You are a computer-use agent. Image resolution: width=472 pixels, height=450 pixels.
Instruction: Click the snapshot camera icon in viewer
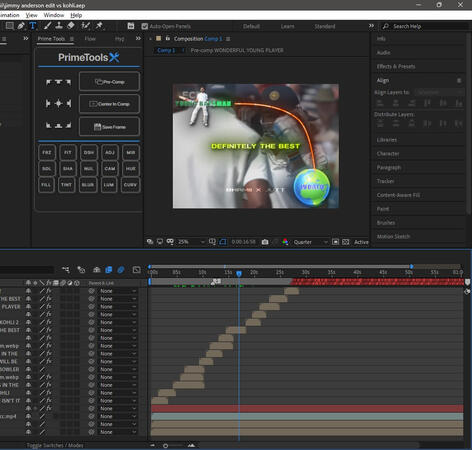(x=265, y=242)
